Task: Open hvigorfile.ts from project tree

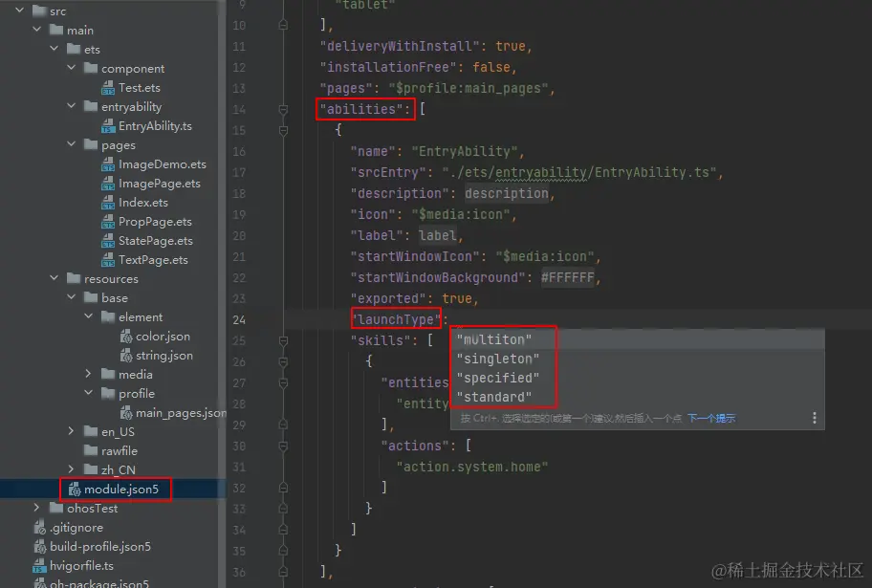Action: pos(82,566)
